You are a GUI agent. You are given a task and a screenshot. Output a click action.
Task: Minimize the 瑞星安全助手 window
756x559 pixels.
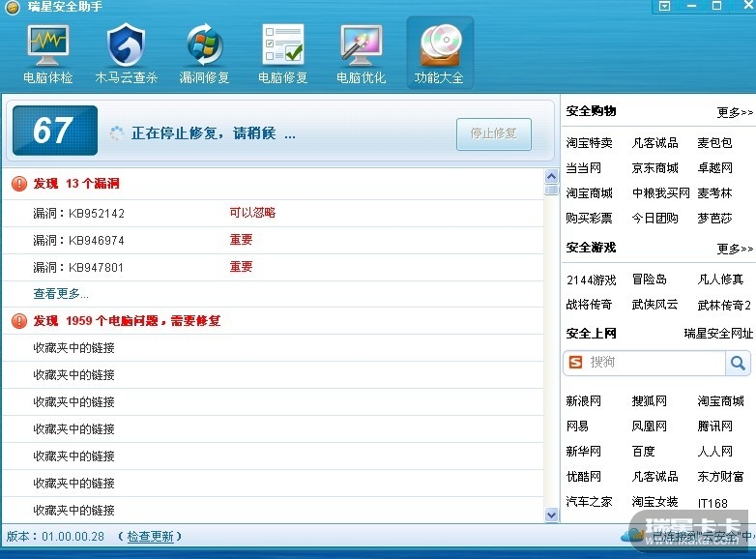pyautogui.click(x=692, y=6)
